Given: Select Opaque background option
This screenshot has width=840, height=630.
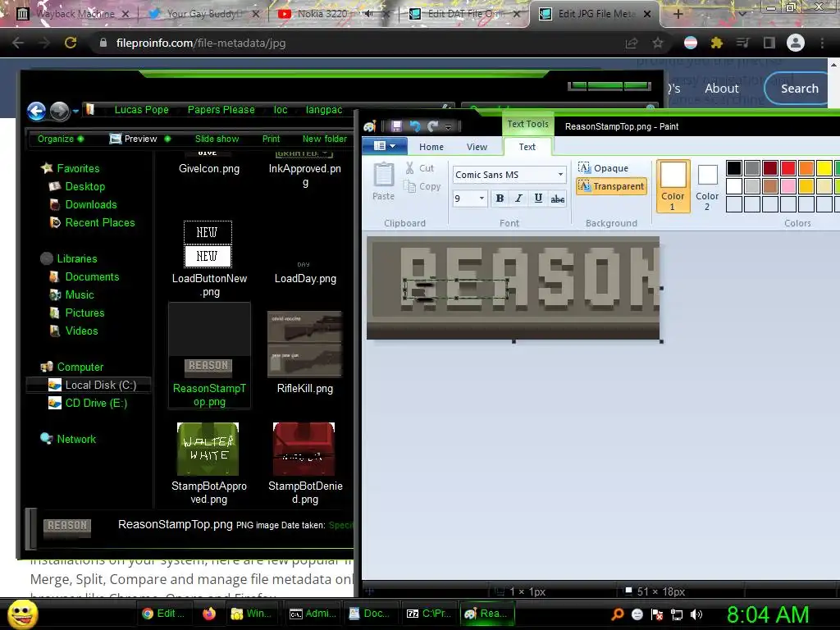Looking at the screenshot, I should pos(603,168).
